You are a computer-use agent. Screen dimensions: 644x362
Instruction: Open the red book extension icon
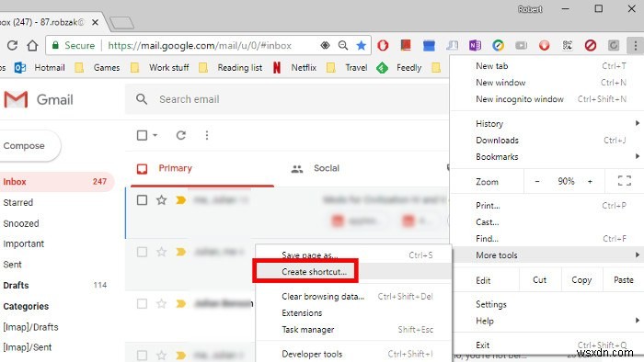pos(406,45)
